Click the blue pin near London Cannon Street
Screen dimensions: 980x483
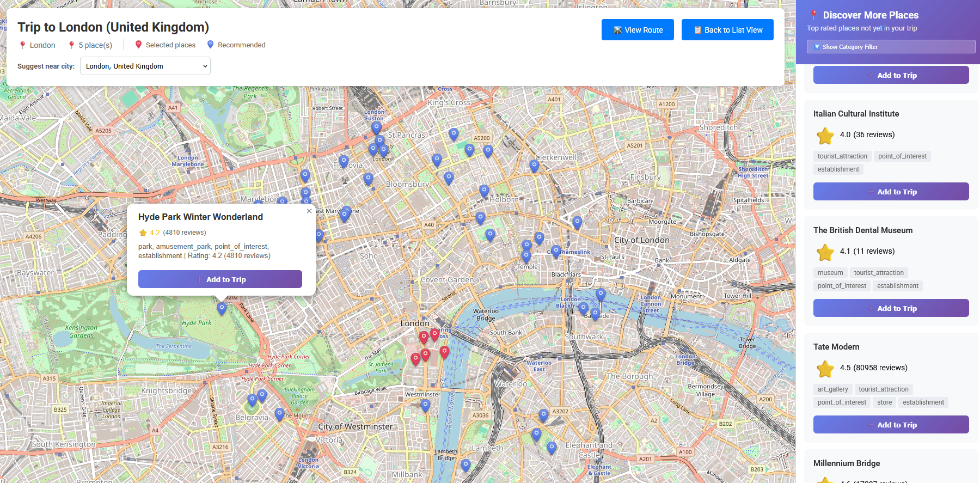pos(601,295)
